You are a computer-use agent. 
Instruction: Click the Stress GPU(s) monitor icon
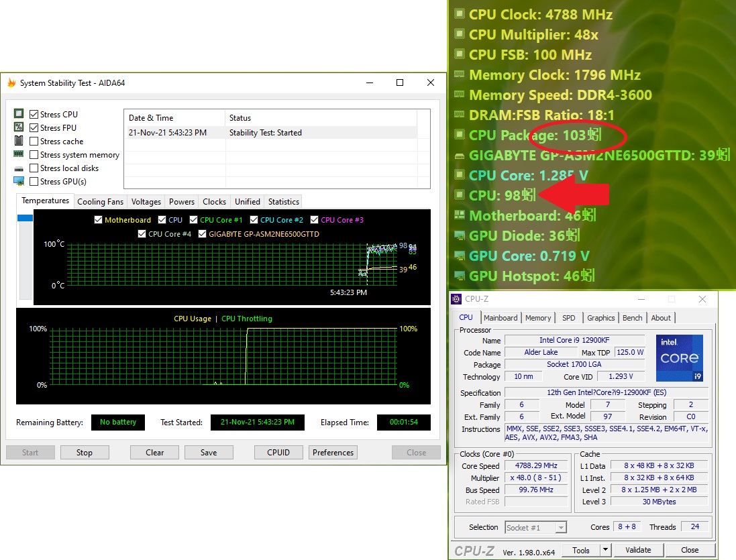coord(19,181)
